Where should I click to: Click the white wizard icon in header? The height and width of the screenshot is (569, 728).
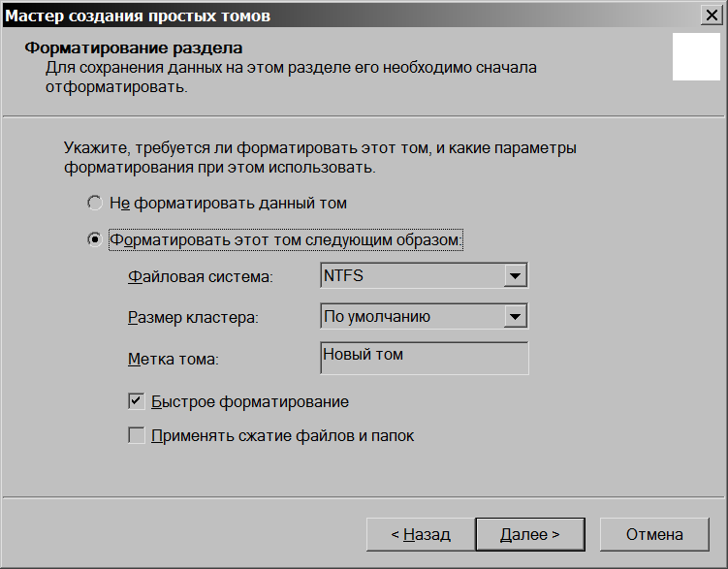tap(697, 58)
